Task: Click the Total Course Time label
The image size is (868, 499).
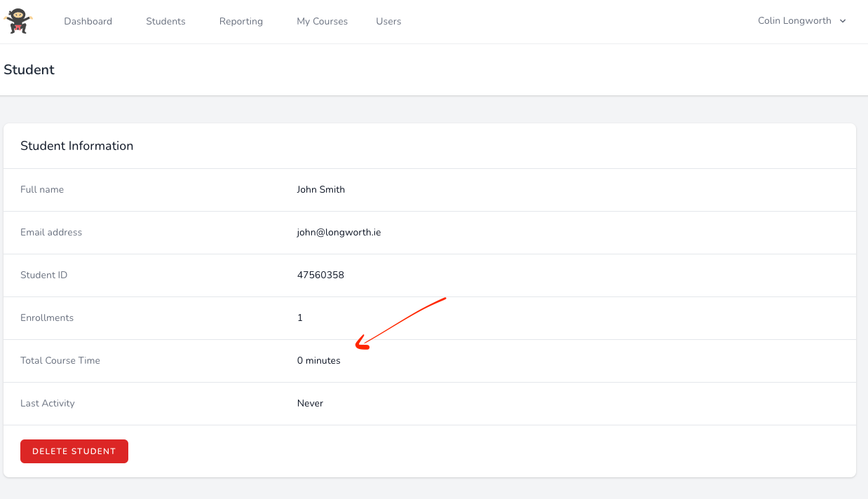Action: [60, 360]
